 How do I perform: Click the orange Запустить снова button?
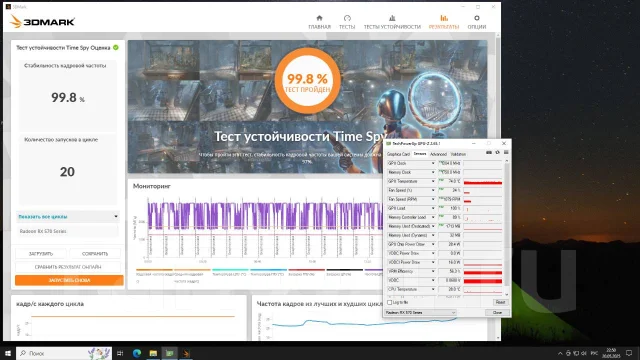tap(69, 280)
